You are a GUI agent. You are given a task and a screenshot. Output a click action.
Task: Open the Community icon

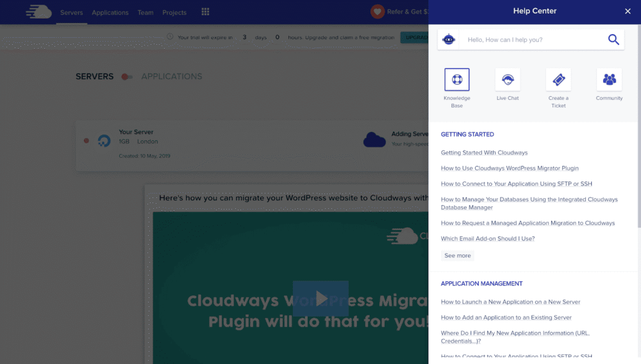pyautogui.click(x=609, y=80)
